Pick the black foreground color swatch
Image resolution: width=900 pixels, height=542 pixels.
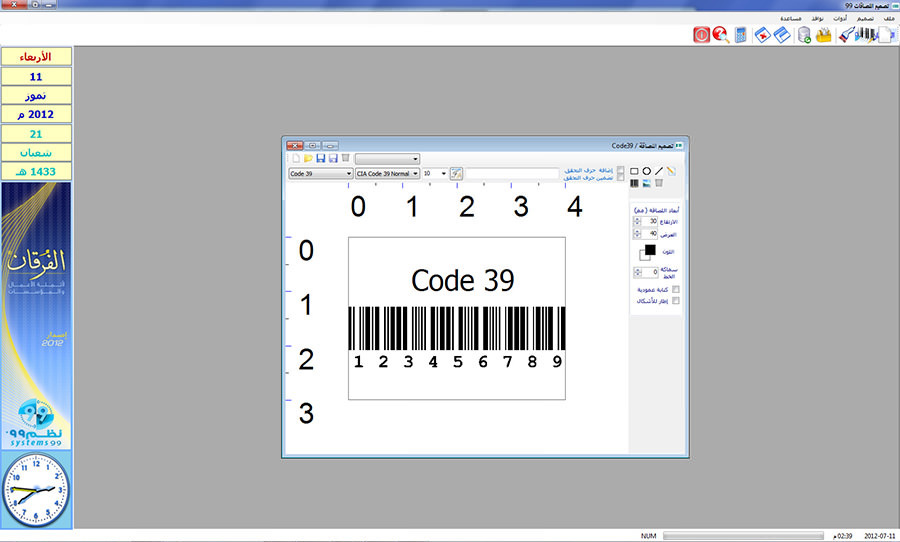650,249
